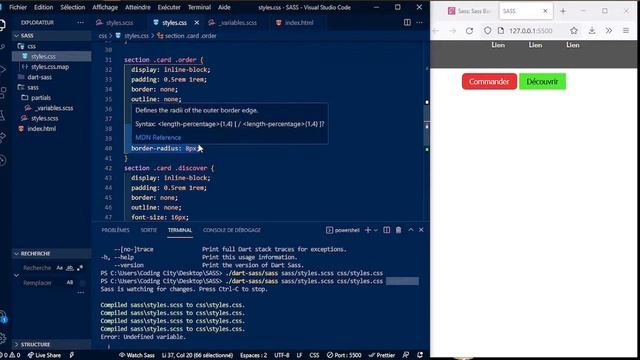
Task: Toggle replace row chevron in search
Action: (16, 276)
